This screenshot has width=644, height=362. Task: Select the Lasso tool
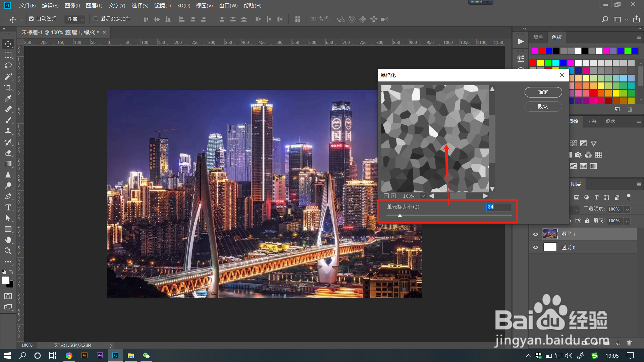coord(8,66)
